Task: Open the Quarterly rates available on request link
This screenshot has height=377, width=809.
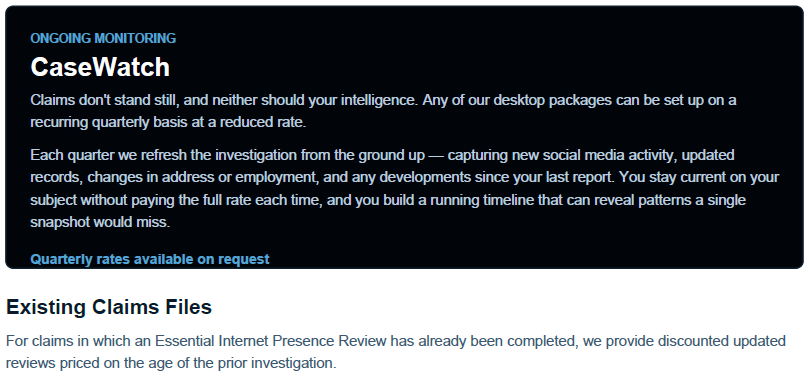Action: pyautogui.click(x=150, y=259)
